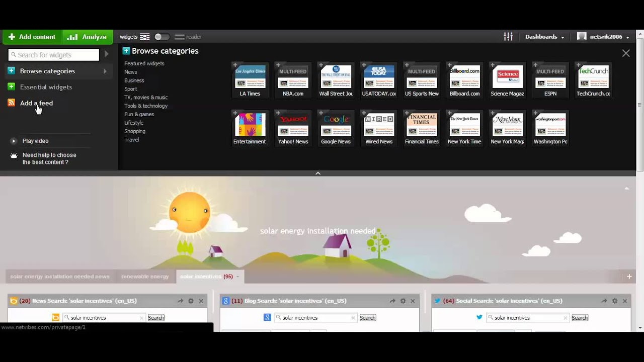Open the settings sliders icon in top bar

[x=508, y=37]
